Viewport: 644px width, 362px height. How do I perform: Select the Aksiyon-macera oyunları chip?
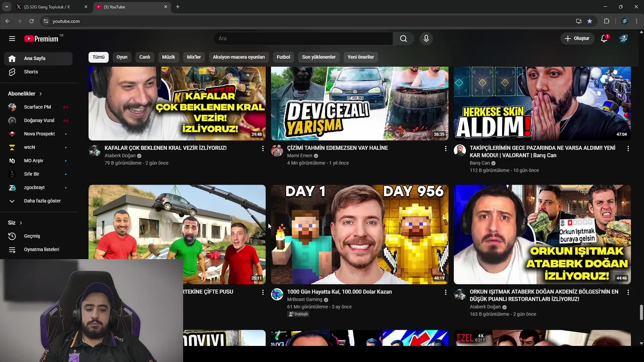pyautogui.click(x=238, y=57)
